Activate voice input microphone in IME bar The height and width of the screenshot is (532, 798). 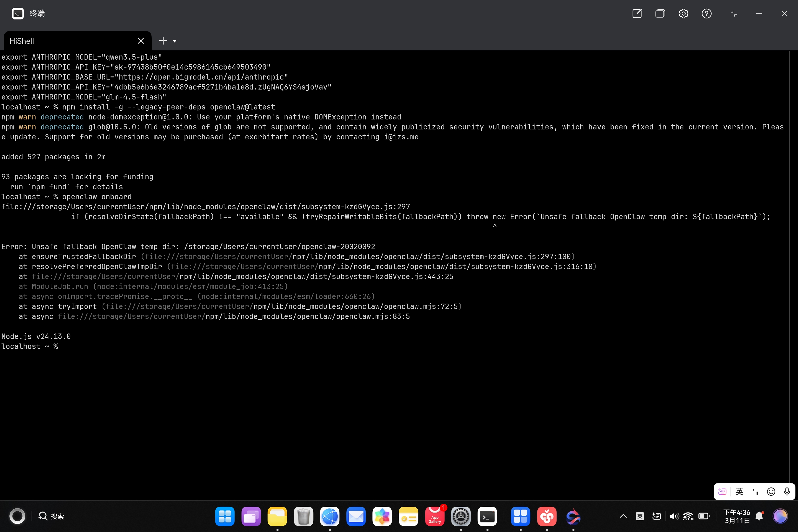787,492
